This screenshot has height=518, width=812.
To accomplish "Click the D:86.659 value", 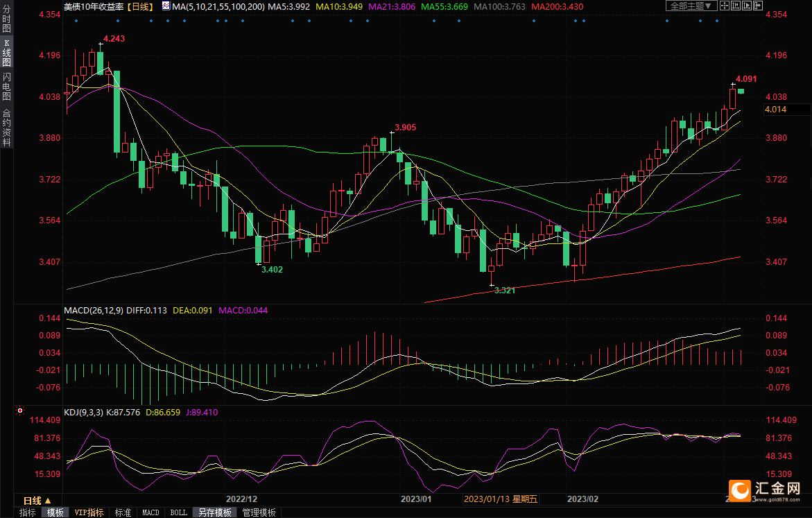I will (163, 413).
